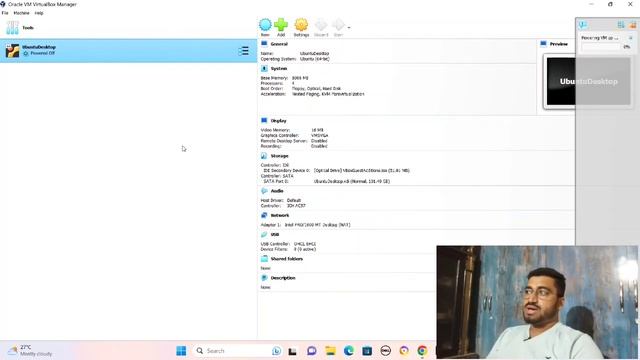Click the Network section header
Screen dimensions: 640x360
280,216
